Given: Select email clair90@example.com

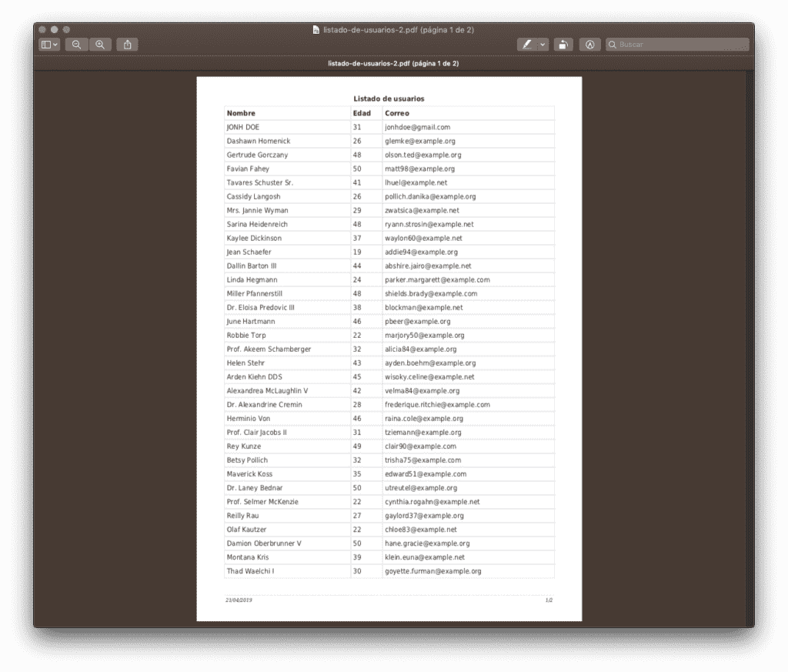Looking at the screenshot, I should [421, 446].
